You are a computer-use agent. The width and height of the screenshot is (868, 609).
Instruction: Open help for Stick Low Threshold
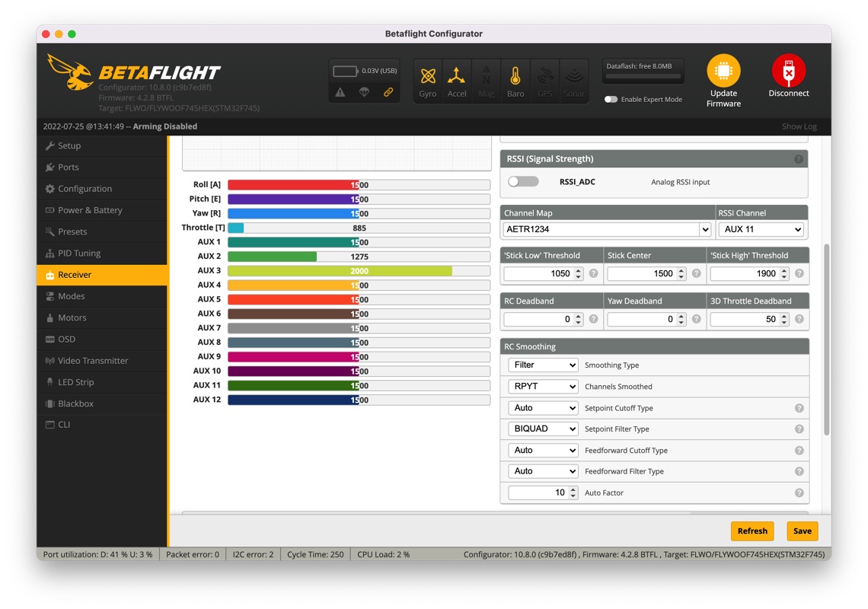pyautogui.click(x=593, y=273)
